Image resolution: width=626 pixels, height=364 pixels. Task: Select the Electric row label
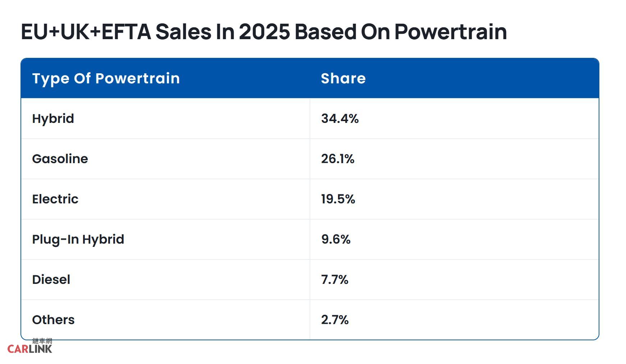click(x=55, y=199)
